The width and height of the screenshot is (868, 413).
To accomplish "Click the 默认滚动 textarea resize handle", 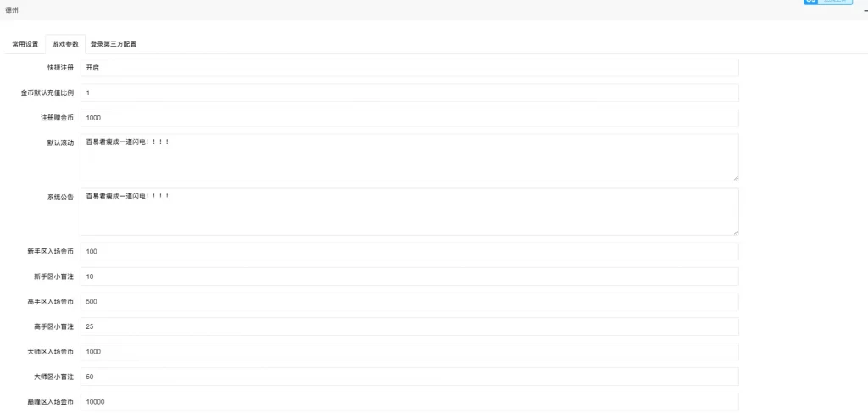I will coord(735,178).
